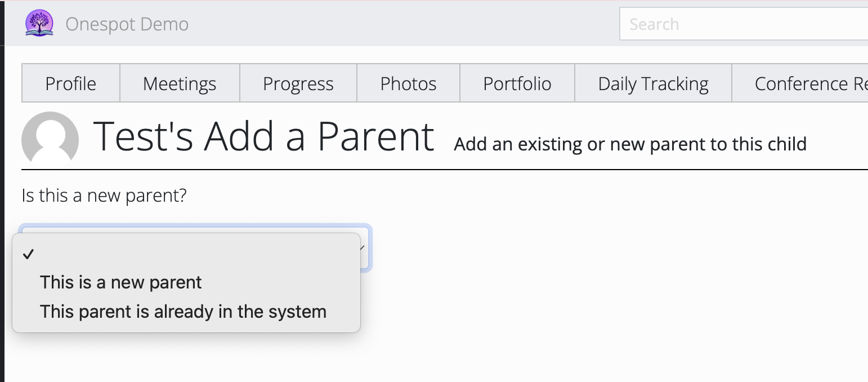Select the blank checked dropdown option
This screenshot has height=382, width=868.
click(186, 254)
